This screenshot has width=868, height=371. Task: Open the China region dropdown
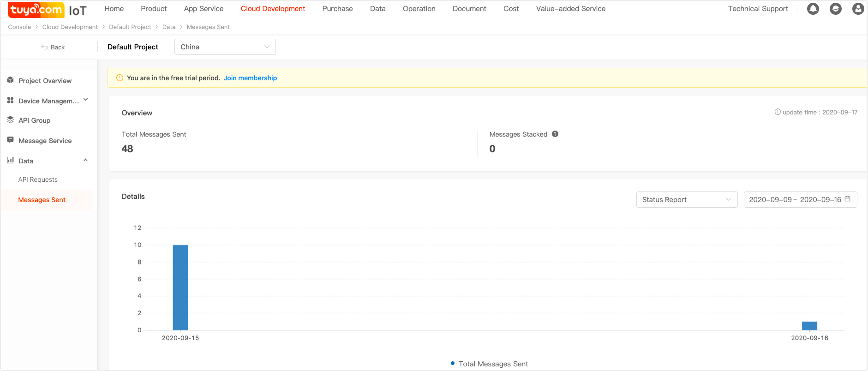click(225, 47)
